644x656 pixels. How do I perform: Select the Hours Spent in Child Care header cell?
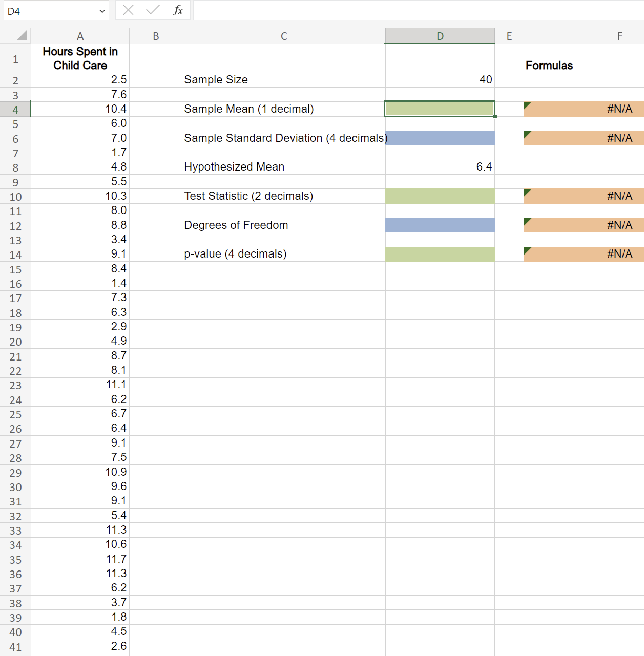(80, 58)
